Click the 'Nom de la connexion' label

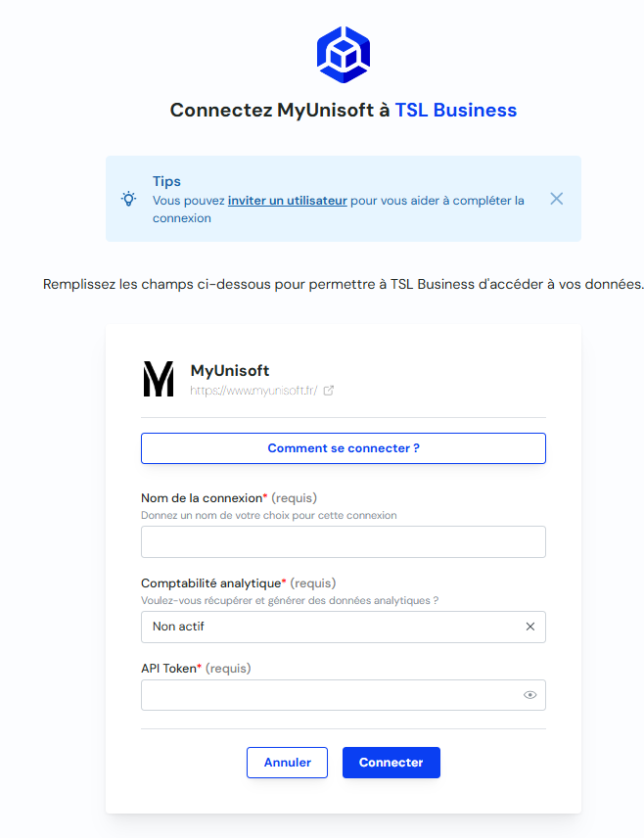point(202,497)
